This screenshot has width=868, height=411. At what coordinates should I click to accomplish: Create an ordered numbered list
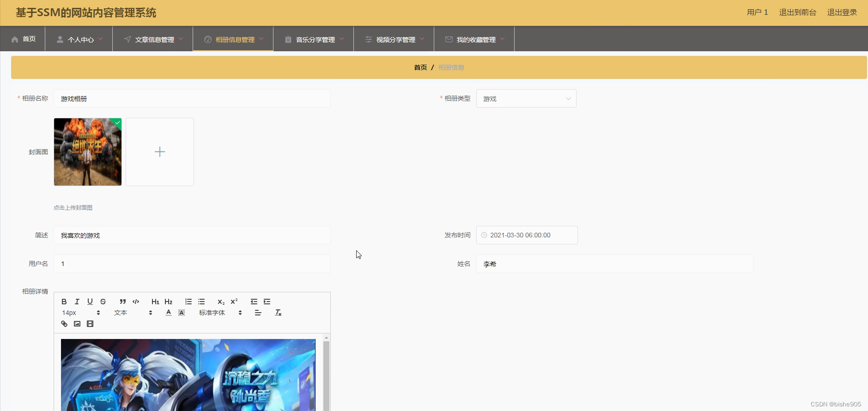click(188, 302)
